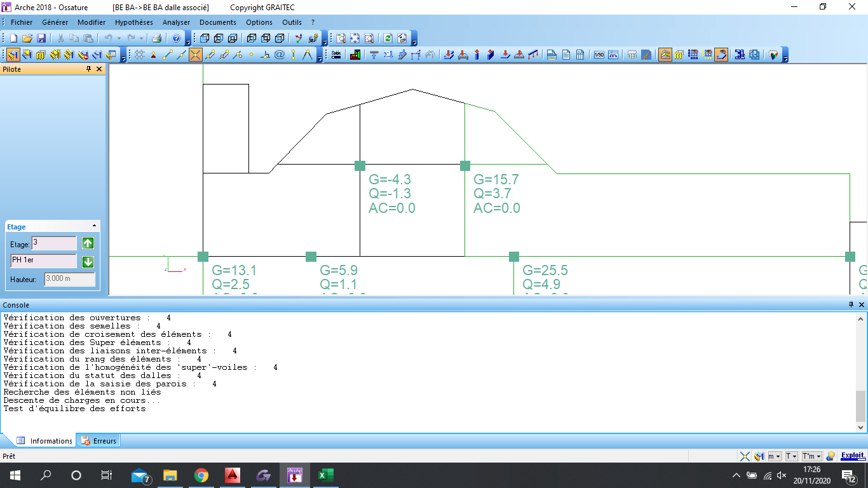This screenshot has width=868, height=488.
Task: Open the force unit 'T' dropdown
Action: pyautogui.click(x=791, y=456)
